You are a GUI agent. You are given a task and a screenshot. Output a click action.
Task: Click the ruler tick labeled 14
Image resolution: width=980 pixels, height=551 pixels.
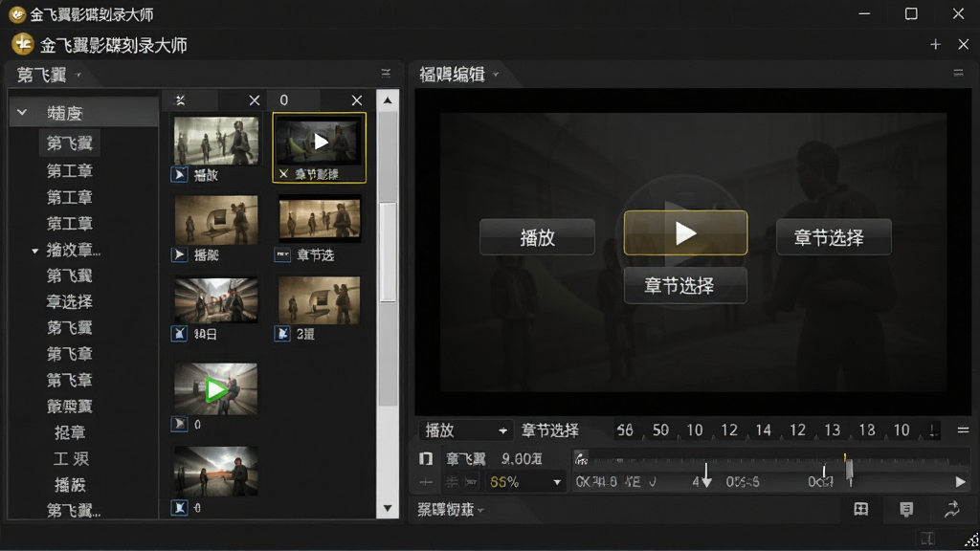(x=763, y=430)
